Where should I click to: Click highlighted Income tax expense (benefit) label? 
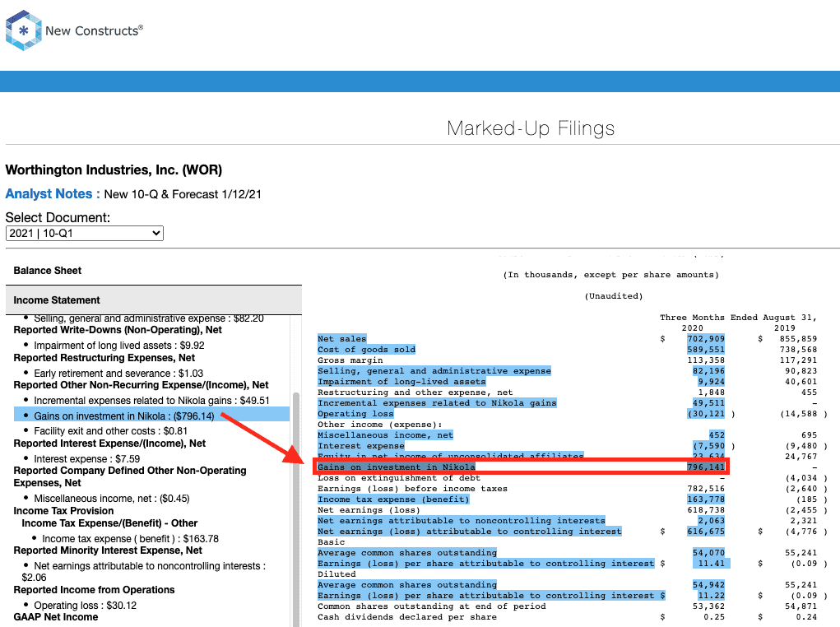[x=393, y=499]
